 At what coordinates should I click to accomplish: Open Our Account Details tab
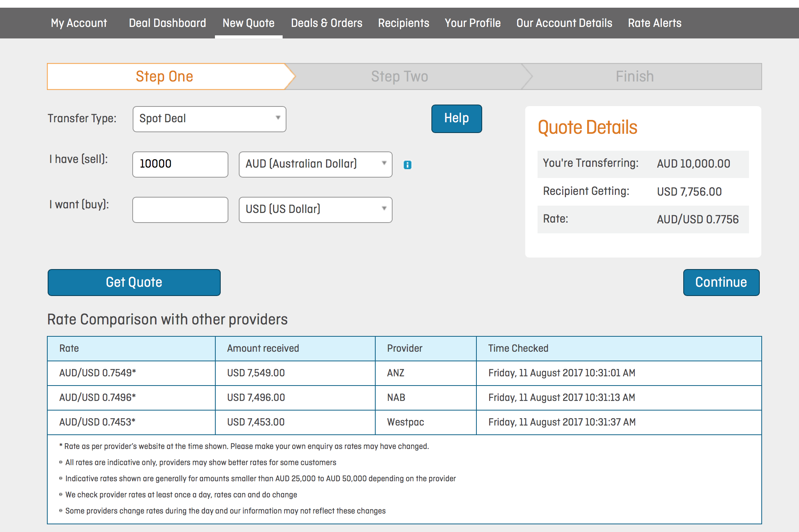[x=564, y=23]
